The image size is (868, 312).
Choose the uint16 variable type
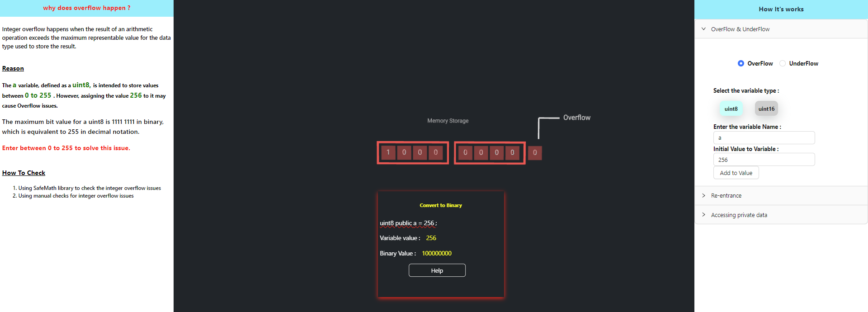point(766,109)
